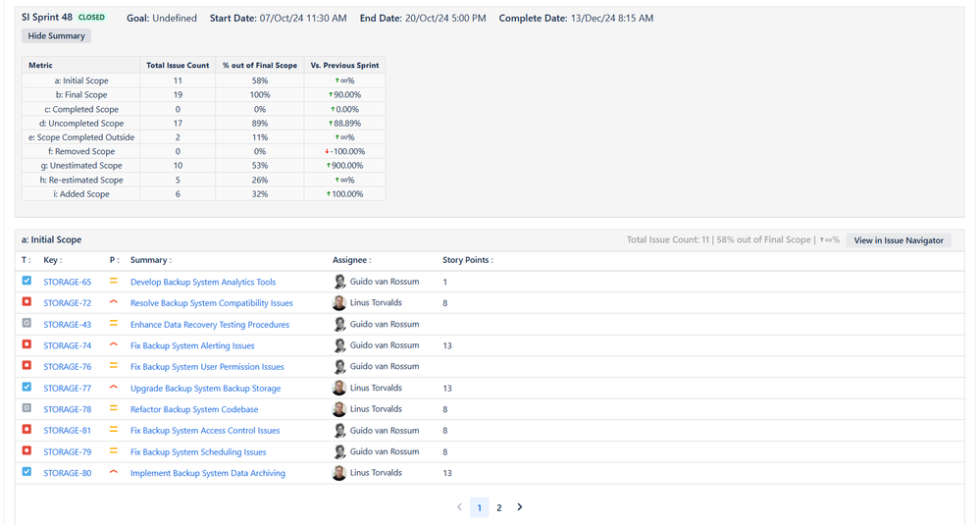This screenshot has height=525, width=980.
Task: Click medium priority icon for STORAGE-79
Action: [114, 451]
